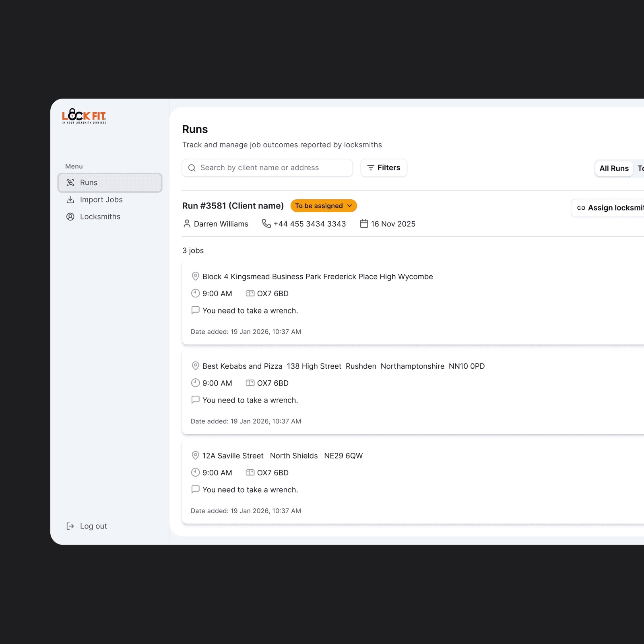Viewport: 644px width, 644px height.
Task: Click the LockFit logo
Action: click(84, 116)
